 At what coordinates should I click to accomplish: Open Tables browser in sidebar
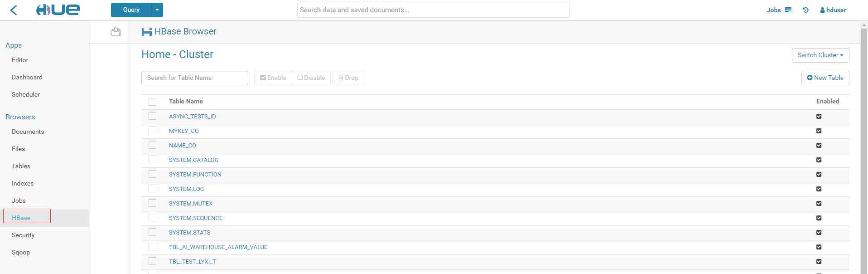[21, 166]
